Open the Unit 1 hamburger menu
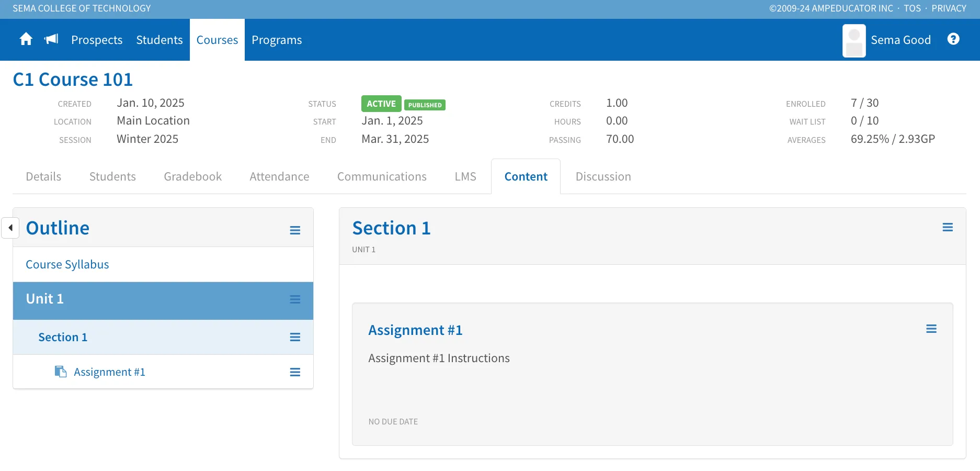980x471 pixels. [x=295, y=299]
